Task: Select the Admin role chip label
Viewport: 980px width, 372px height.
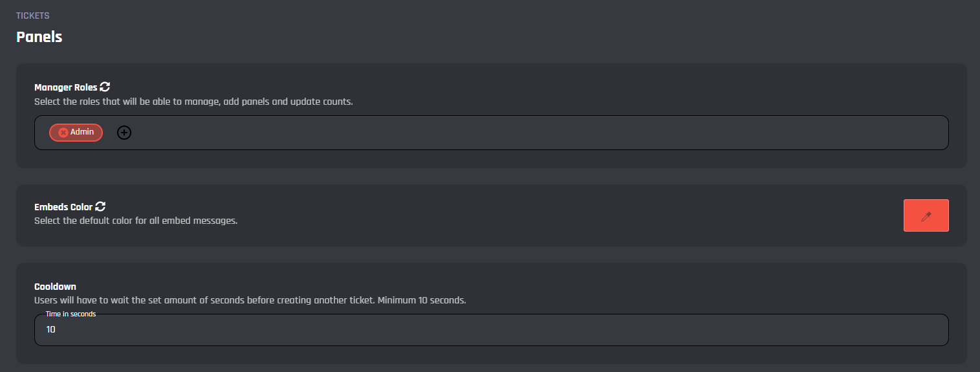Action: point(82,132)
